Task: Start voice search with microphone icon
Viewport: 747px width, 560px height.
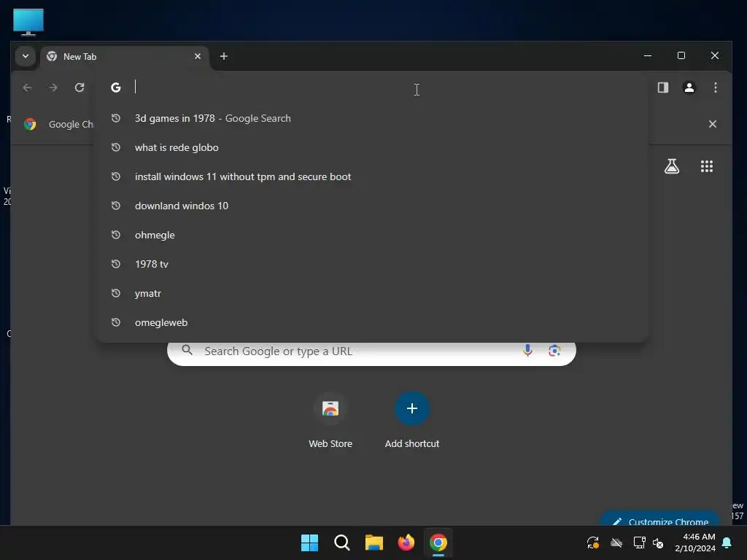Action: (527, 351)
